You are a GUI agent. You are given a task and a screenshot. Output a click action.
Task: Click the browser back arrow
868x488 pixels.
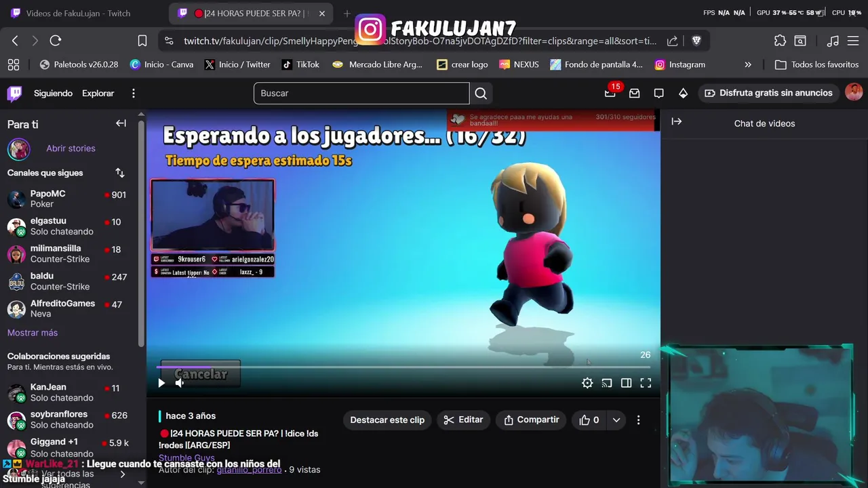tap(15, 41)
